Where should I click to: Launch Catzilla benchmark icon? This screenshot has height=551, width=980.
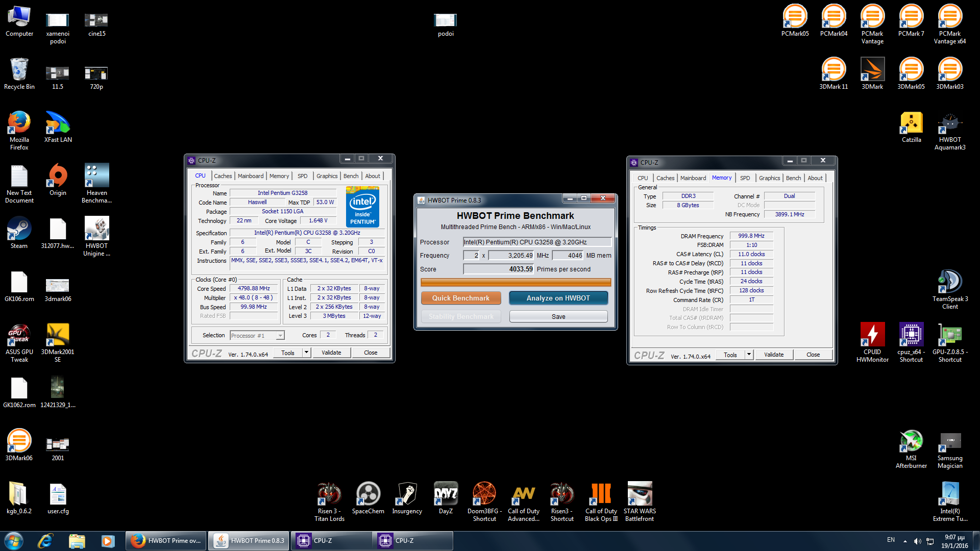click(911, 127)
